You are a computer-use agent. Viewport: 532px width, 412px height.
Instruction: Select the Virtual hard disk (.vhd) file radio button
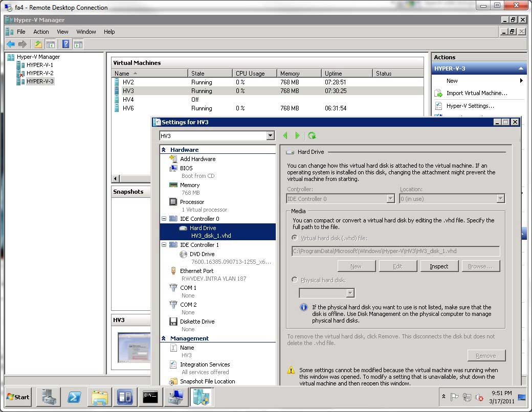tap(295, 238)
